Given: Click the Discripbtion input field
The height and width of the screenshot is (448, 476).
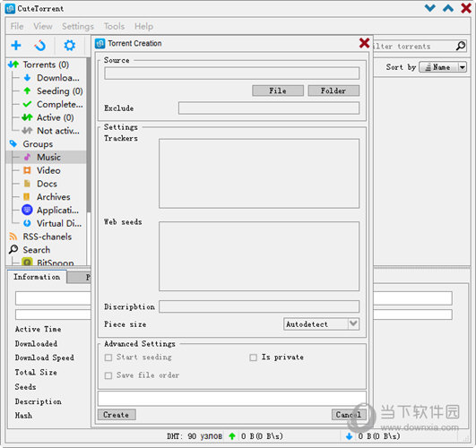Looking at the screenshot, I should click(x=259, y=306).
